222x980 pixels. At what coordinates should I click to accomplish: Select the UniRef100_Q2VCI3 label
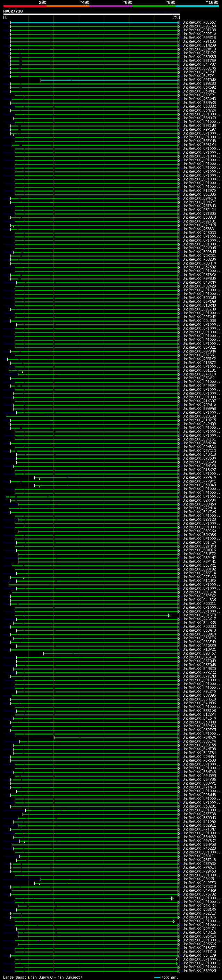[x=199, y=451]
